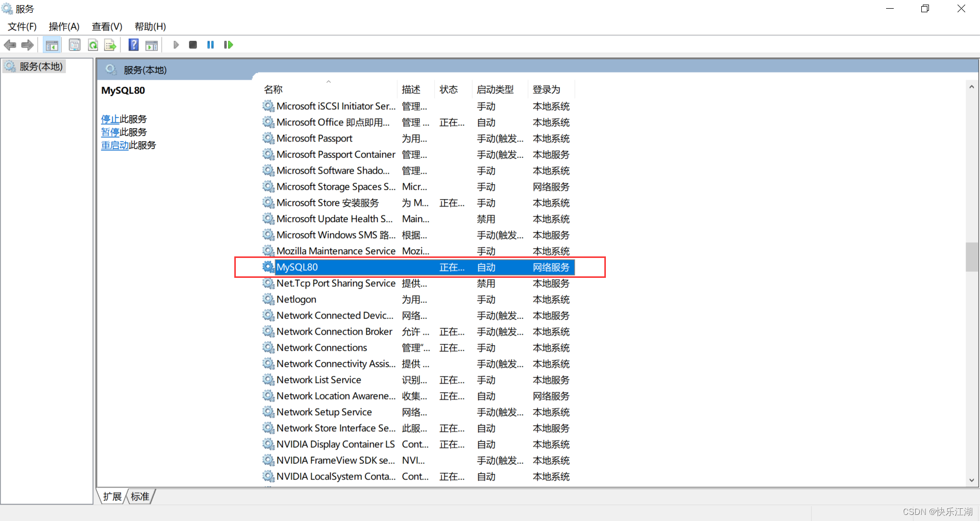Click the Forward arrow in the toolbar

click(28, 45)
